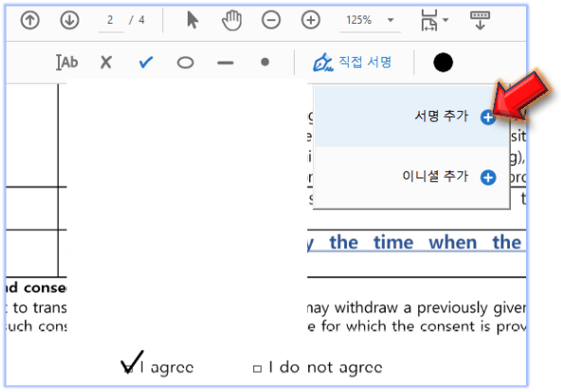561x392 pixels.
Task: Click the fit page width icon
Action: (429, 21)
